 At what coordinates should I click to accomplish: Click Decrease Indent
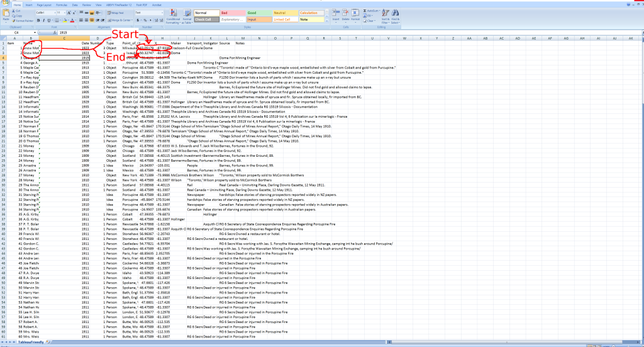pos(97,20)
